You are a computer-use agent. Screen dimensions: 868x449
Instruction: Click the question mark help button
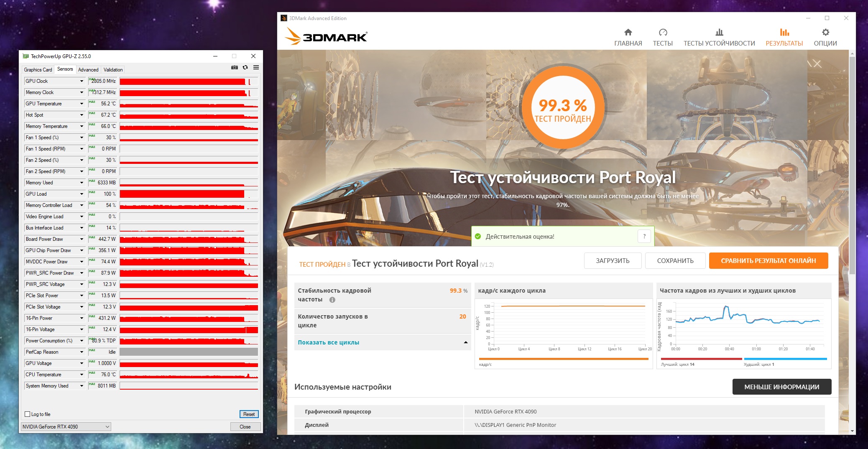(x=644, y=236)
